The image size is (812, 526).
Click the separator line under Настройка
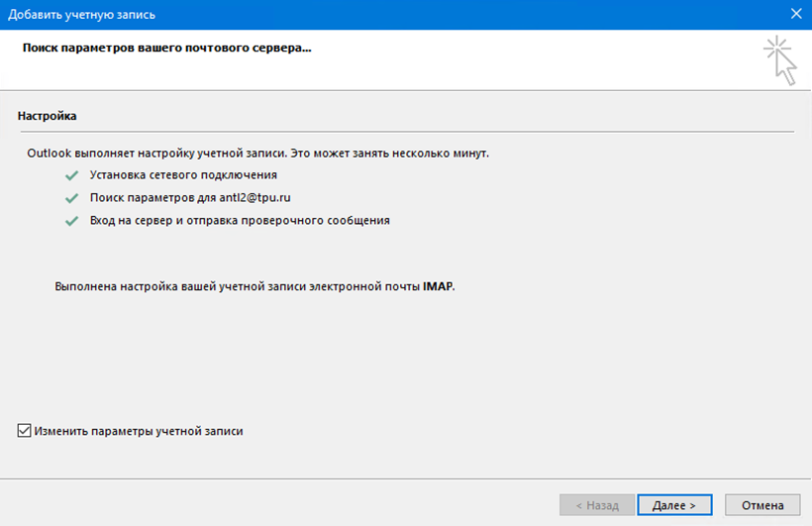pos(407,132)
